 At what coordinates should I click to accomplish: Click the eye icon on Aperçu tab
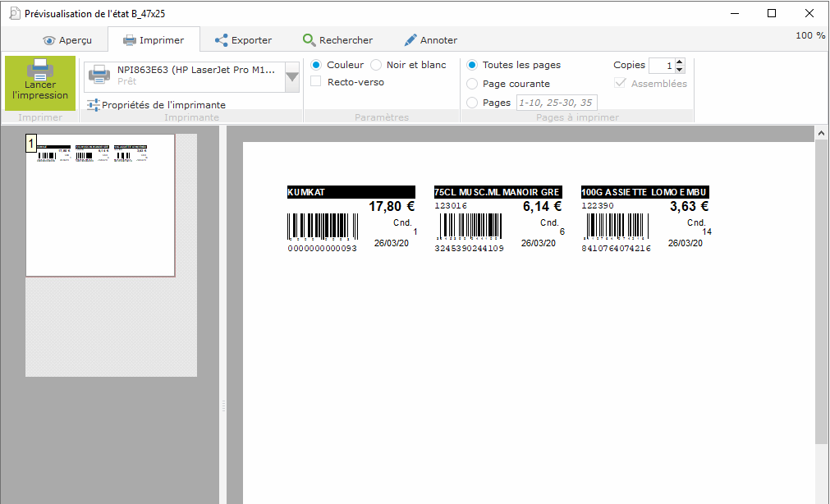pos(49,40)
